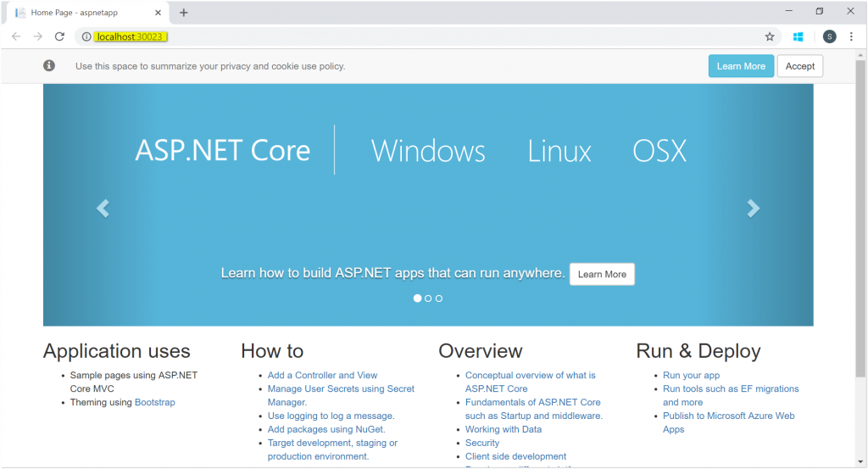Reload the page with the refresh icon

pos(59,36)
